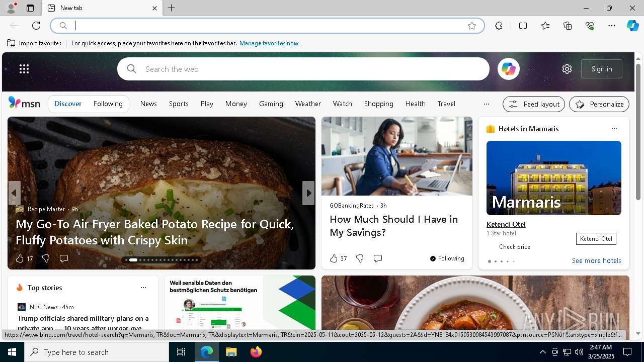Open See more hotels link

tap(596, 260)
